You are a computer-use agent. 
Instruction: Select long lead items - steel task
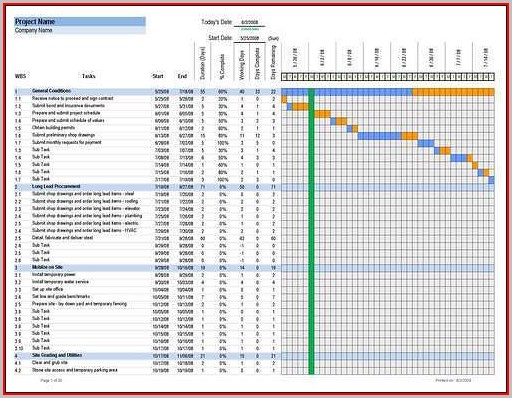tap(83, 194)
